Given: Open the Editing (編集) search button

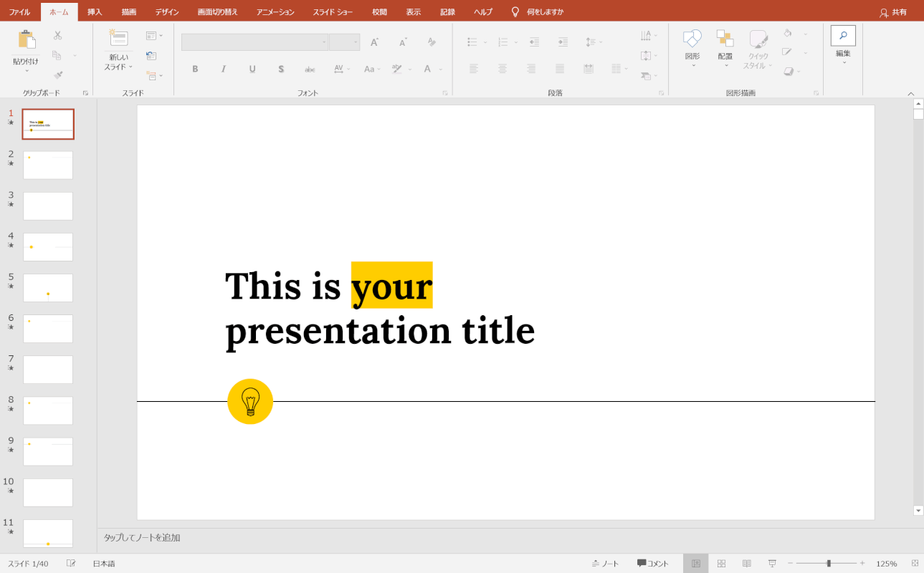Looking at the screenshot, I should coord(843,36).
